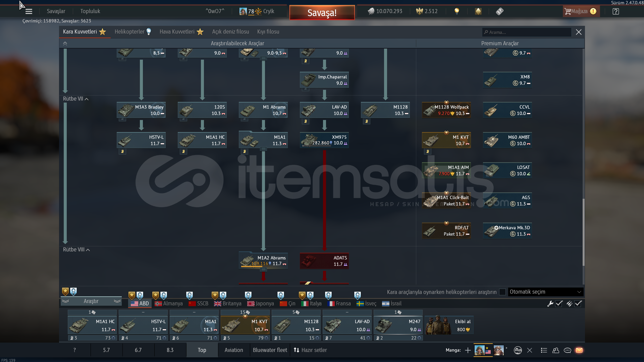Select Almanya nation flag

click(169, 304)
